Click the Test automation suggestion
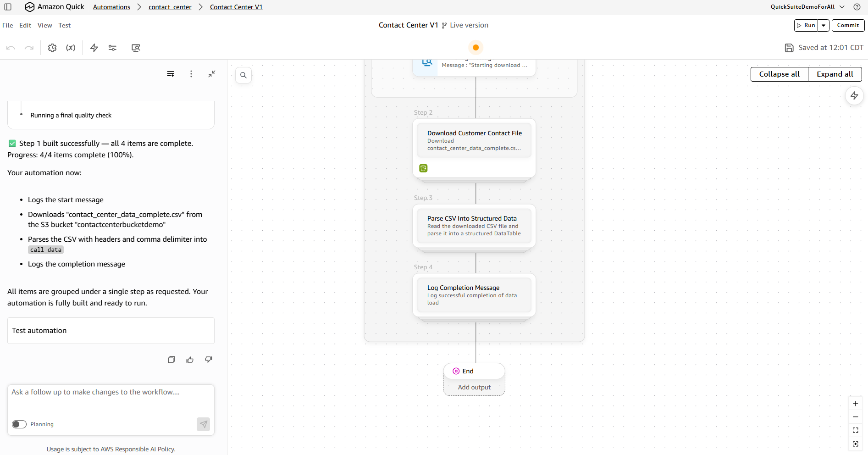868x455 pixels. 111,331
